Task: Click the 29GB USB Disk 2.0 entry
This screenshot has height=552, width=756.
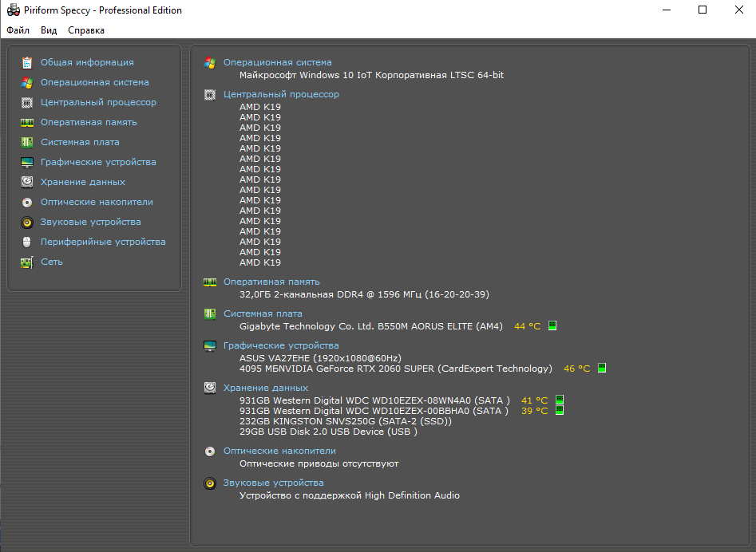Action: (328, 432)
